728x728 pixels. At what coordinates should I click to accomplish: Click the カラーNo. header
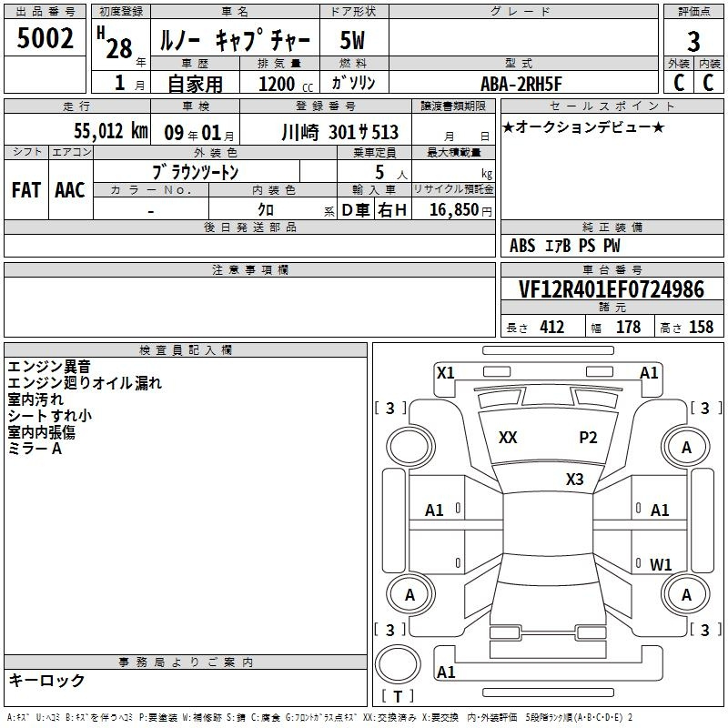tap(151, 190)
